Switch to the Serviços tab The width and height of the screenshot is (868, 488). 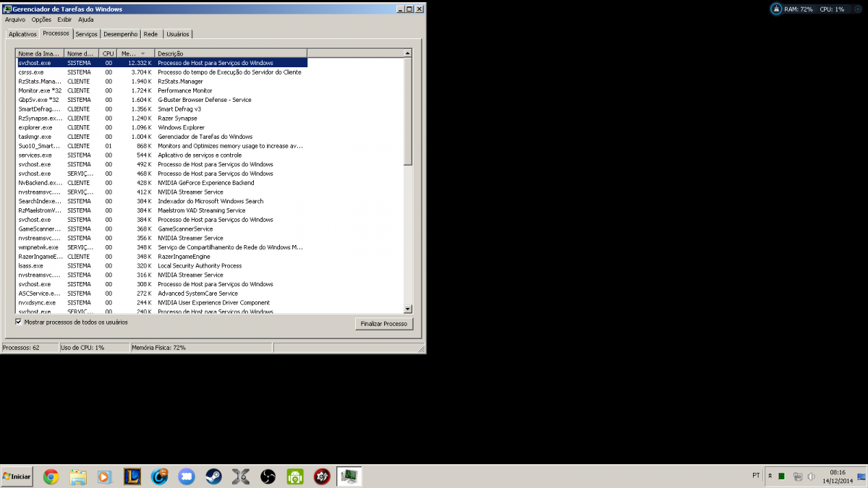(86, 34)
